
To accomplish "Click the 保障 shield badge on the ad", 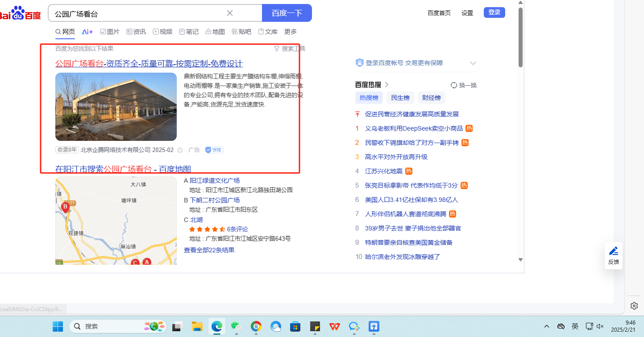I will [x=215, y=150].
